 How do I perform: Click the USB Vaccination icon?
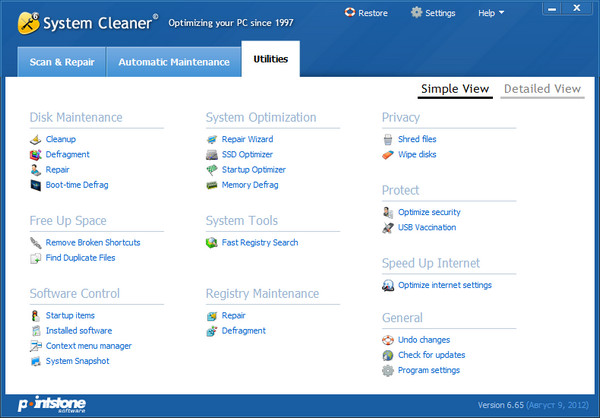(x=388, y=228)
